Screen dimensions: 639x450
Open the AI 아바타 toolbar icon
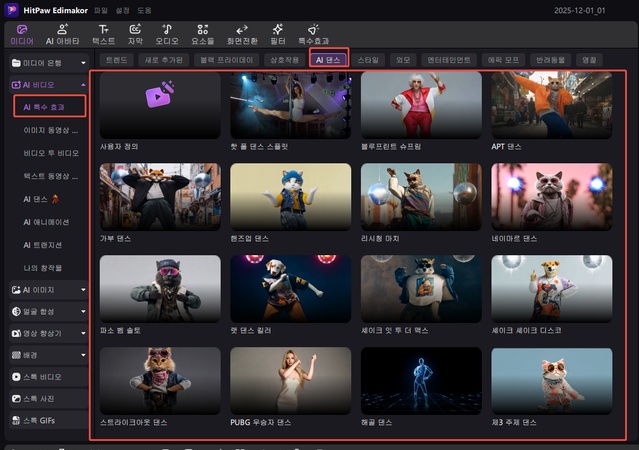[62, 34]
